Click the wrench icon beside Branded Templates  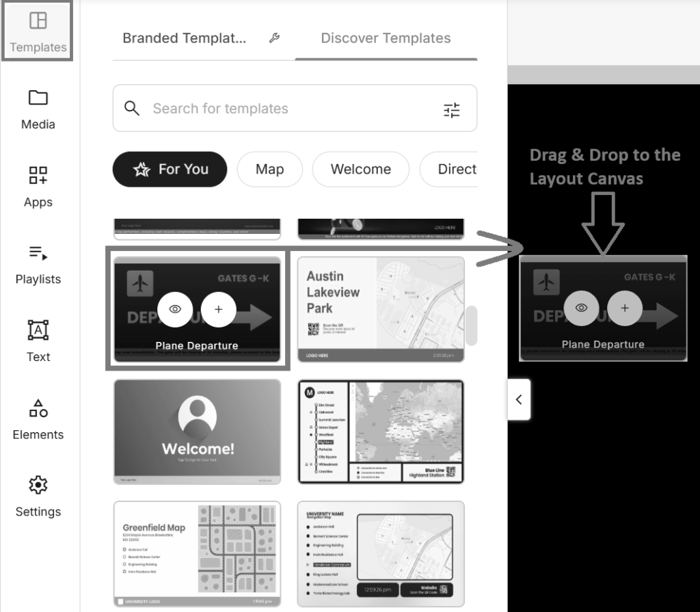[x=274, y=38]
